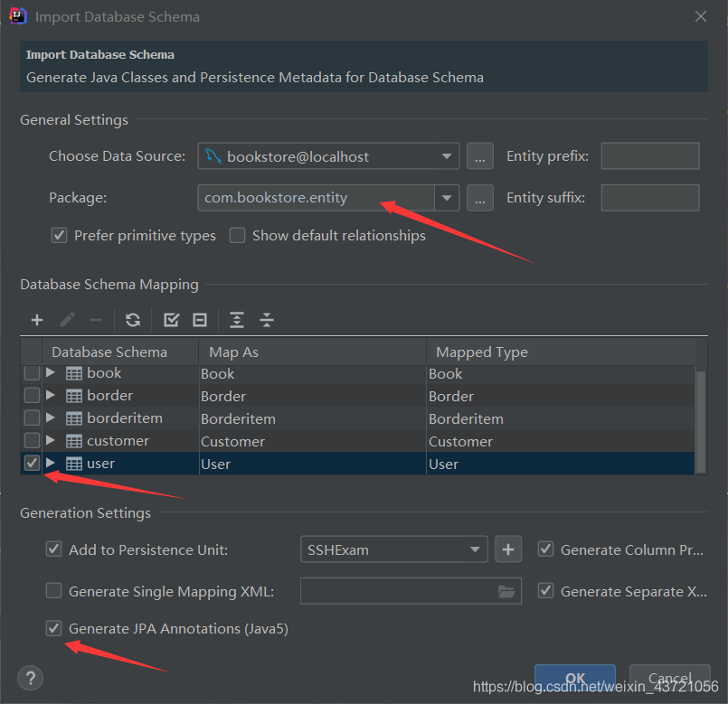728x704 pixels.
Task: Click the Entity suffix input field
Action: coord(650,198)
